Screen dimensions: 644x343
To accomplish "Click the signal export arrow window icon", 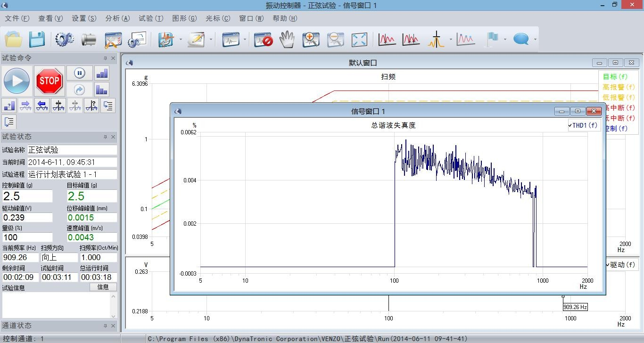I will tap(166, 40).
